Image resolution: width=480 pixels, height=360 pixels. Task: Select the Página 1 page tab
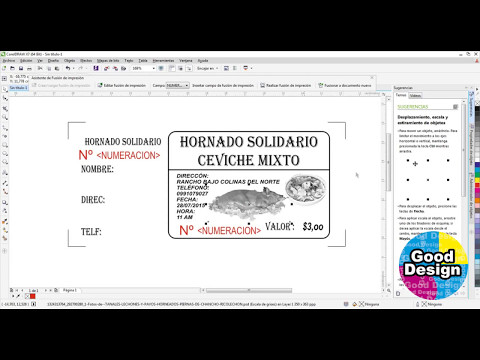coord(70,290)
